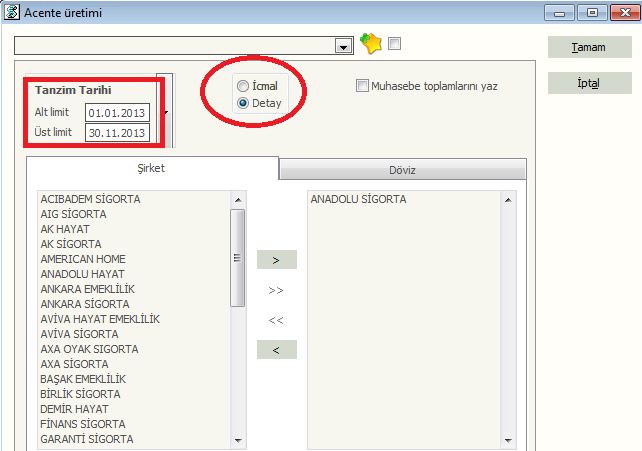This screenshot has height=451, width=642.
Task: Toggle the checkbox beside the star icon
Action: click(x=395, y=44)
